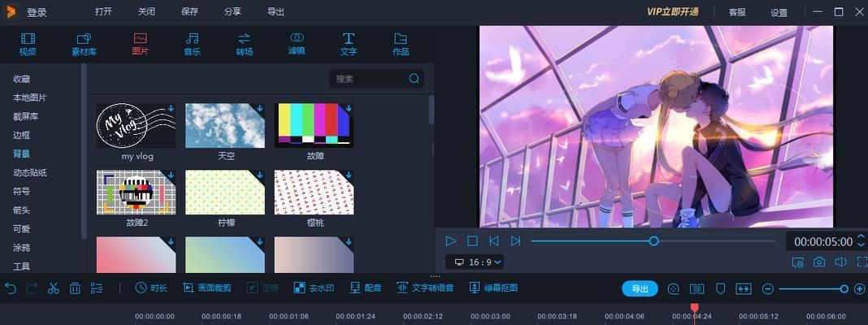Increase the timecode with the up arrow
868x325 pixels.
861,237
